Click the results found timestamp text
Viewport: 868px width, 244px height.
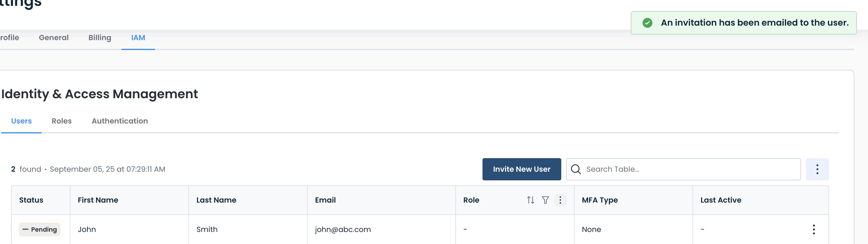pyautogui.click(x=88, y=169)
